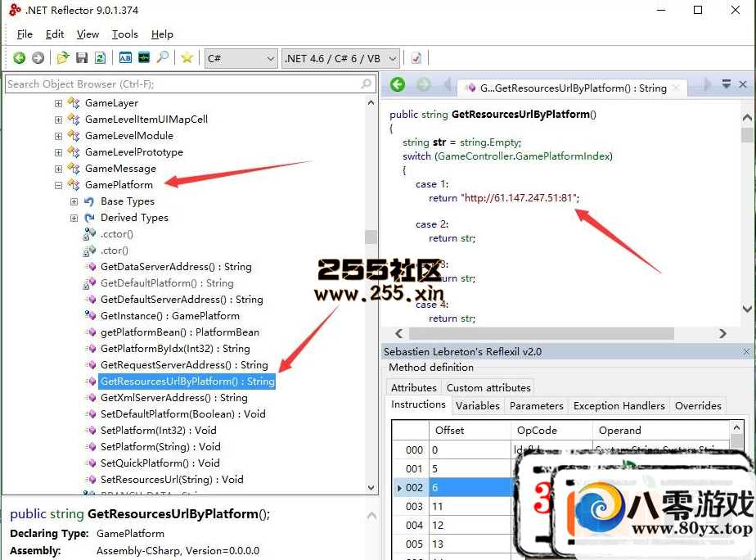
Task: Expand the GameMessage class node
Action: pyautogui.click(x=58, y=169)
